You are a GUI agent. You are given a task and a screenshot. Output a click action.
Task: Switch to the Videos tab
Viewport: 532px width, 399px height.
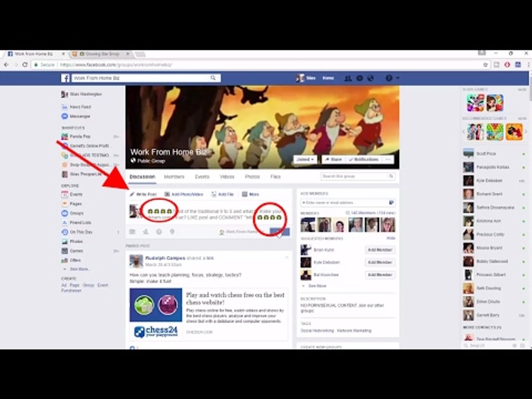[x=227, y=177]
